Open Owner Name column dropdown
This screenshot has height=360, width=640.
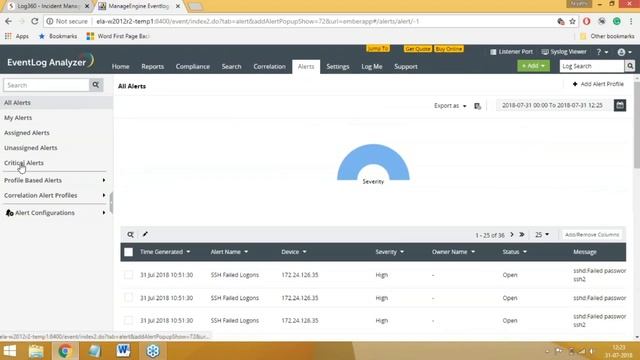coord(473,252)
